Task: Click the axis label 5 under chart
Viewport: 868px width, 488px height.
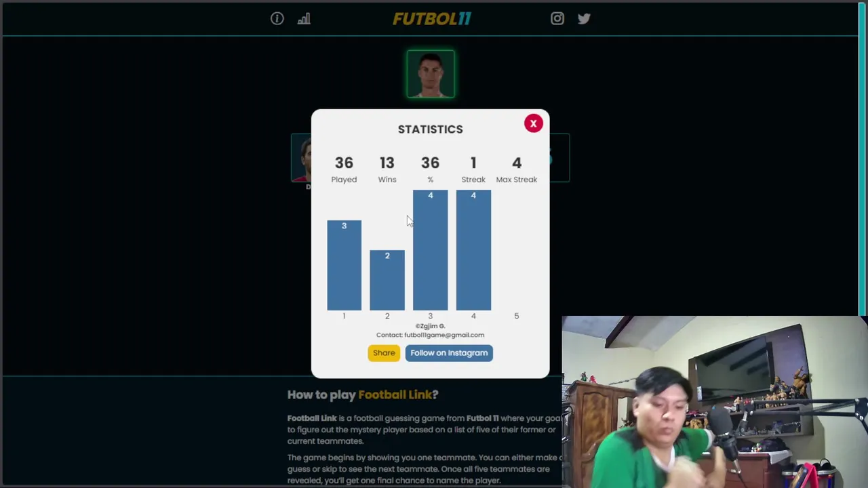Action: (516, 316)
